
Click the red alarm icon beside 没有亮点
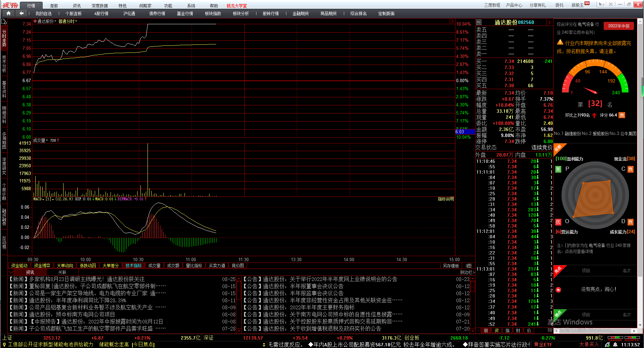(x=559, y=289)
